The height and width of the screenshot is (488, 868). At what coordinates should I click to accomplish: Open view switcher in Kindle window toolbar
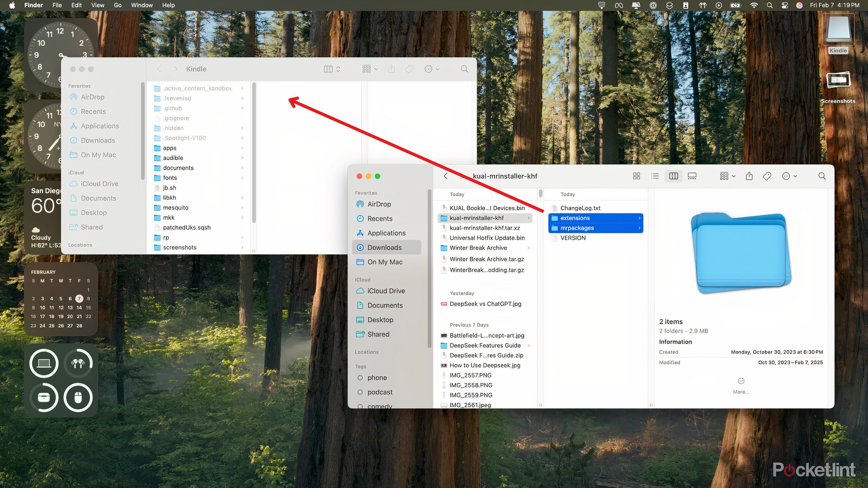click(x=332, y=69)
